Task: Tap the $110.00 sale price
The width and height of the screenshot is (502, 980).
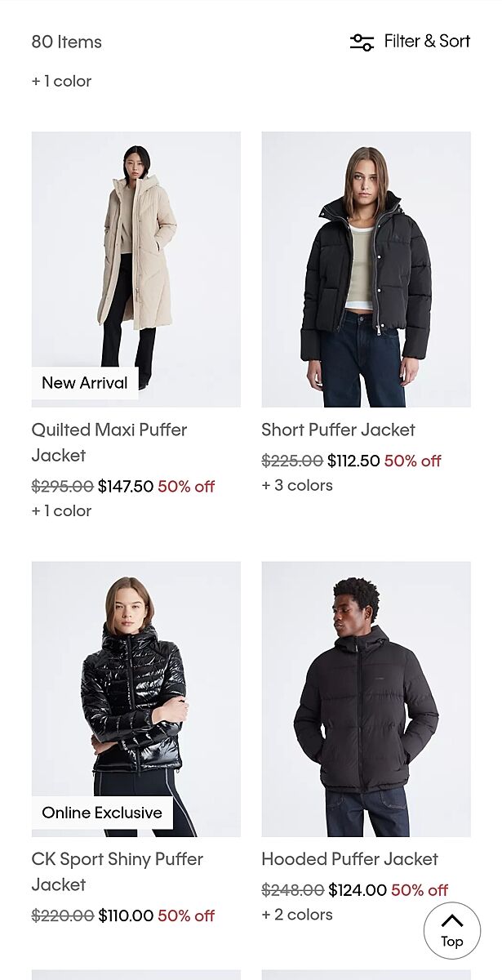Action: [x=126, y=916]
